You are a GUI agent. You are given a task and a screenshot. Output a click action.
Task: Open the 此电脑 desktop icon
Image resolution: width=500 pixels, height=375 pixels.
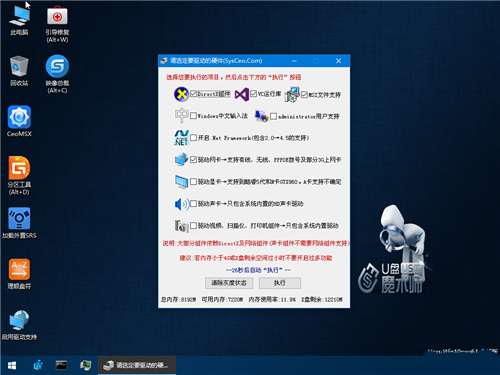[x=19, y=21]
